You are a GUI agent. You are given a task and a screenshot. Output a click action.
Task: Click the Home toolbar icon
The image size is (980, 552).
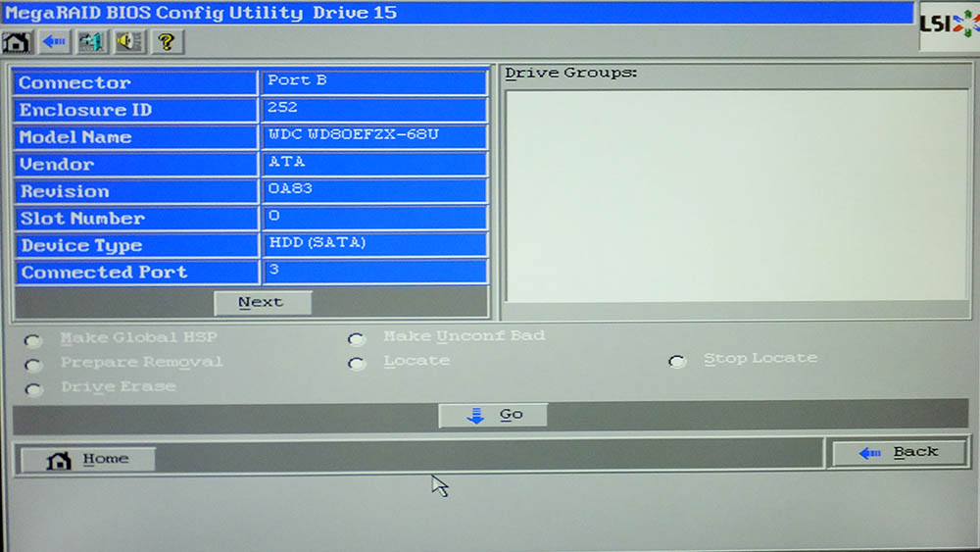pos(17,42)
